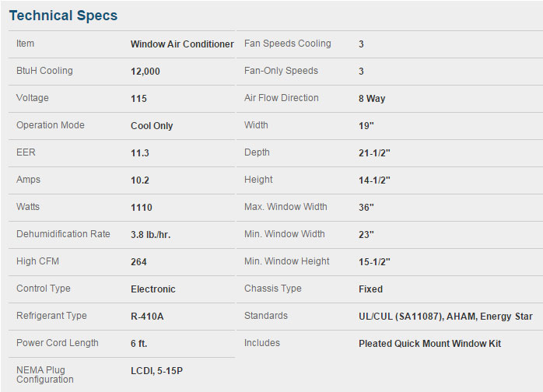Screen dimensions: 543x392
Task: Click the EER rating 11.3
Action: 139,153
